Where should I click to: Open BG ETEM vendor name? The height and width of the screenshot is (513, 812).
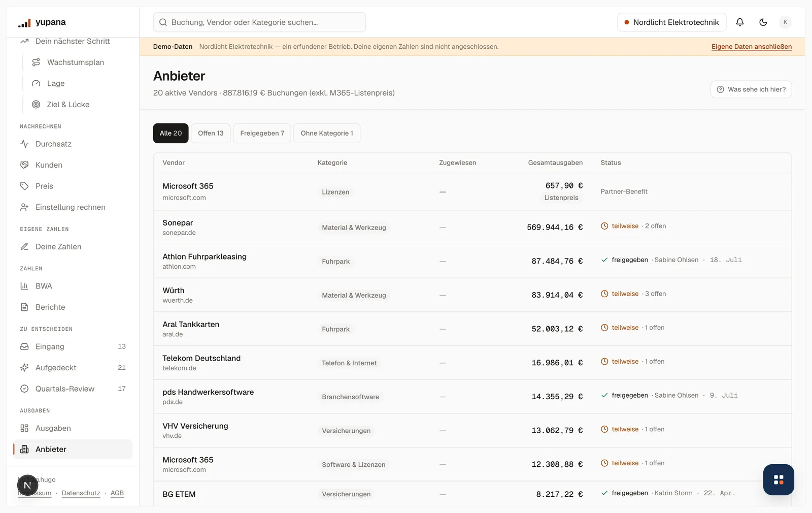(x=179, y=494)
